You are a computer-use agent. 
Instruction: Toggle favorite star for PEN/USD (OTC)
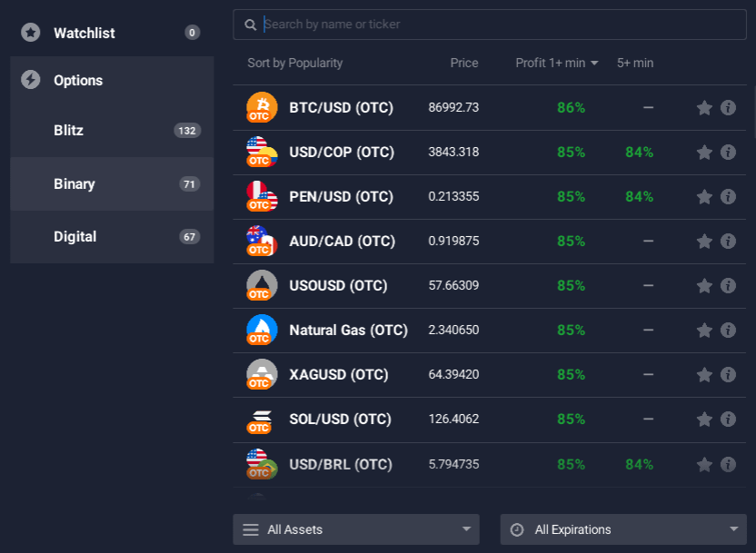point(704,196)
